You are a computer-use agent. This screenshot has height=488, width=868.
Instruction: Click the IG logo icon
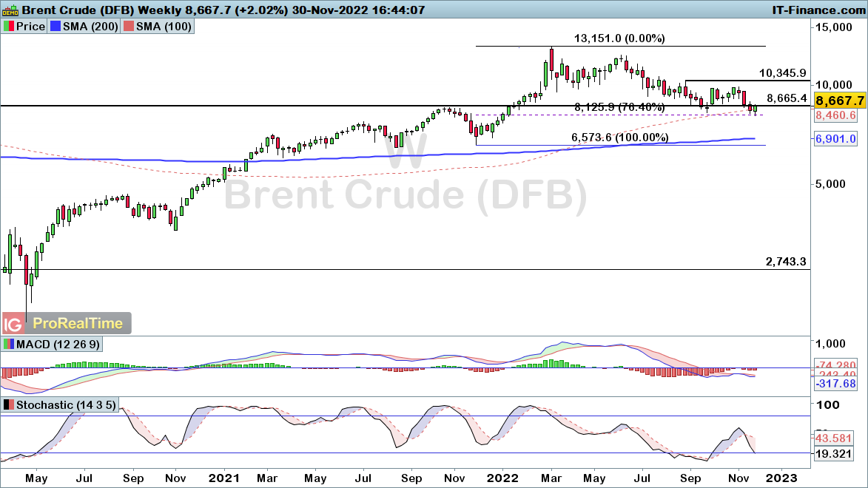pos(13,323)
